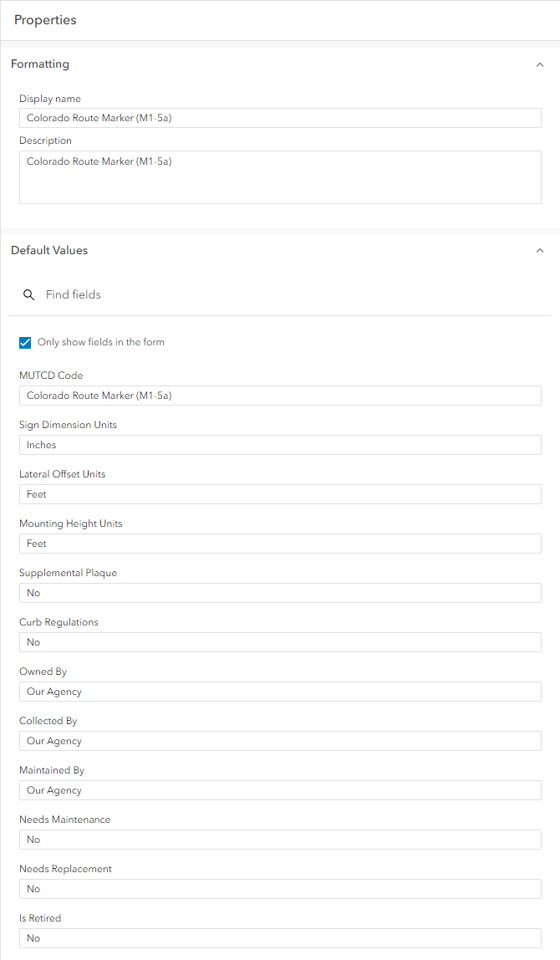
Task: Open the Supplemental Plaque dropdown
Action: pyautogui.click(x=280, y=592)
